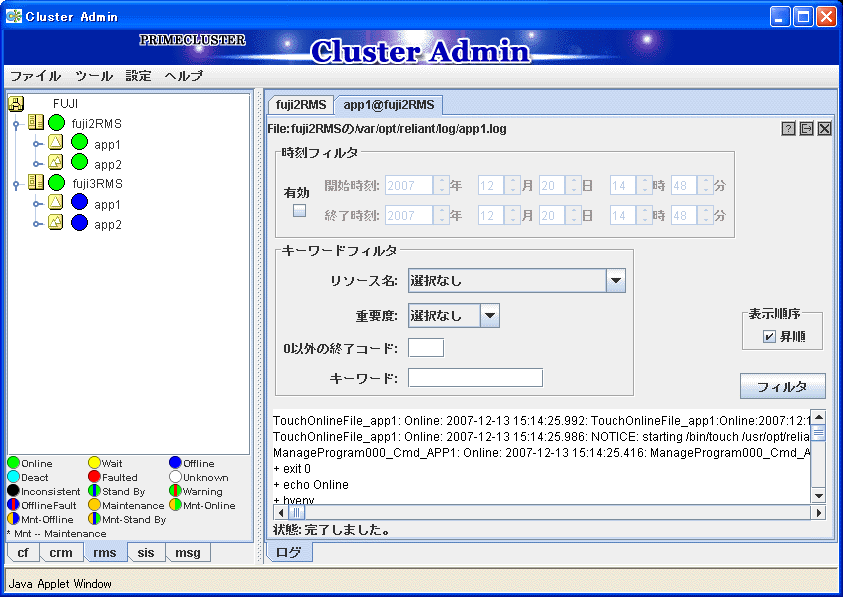Click fuji3RMS node book icon
This screenshot has width=843, height=597.
(x=36, y=183)
